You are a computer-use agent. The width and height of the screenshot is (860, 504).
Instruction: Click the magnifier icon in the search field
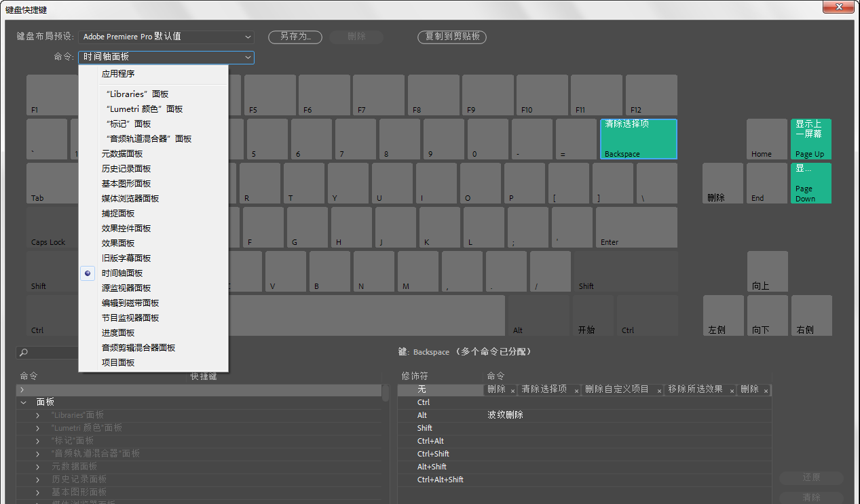[x=23, y=353]
